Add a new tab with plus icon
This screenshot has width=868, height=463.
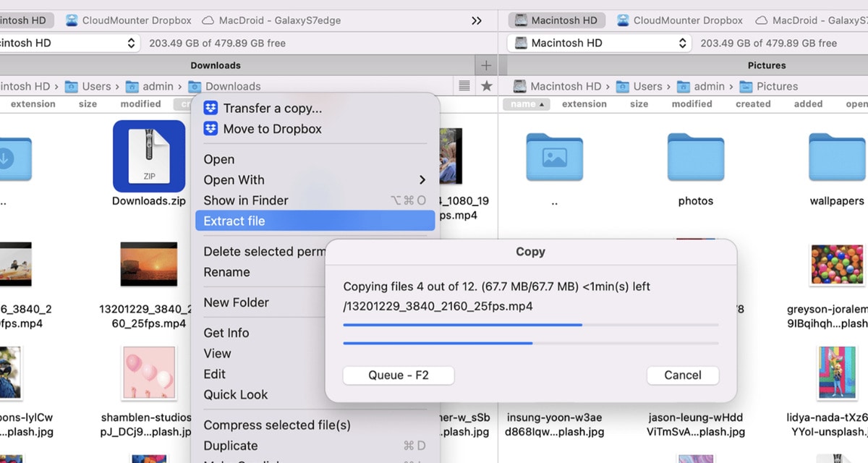[486, 65]
